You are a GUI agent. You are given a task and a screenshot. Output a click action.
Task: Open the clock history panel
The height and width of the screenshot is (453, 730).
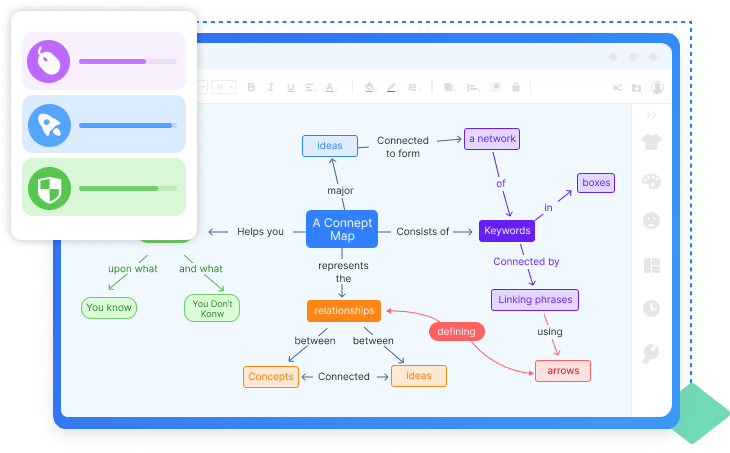[651, 308]
